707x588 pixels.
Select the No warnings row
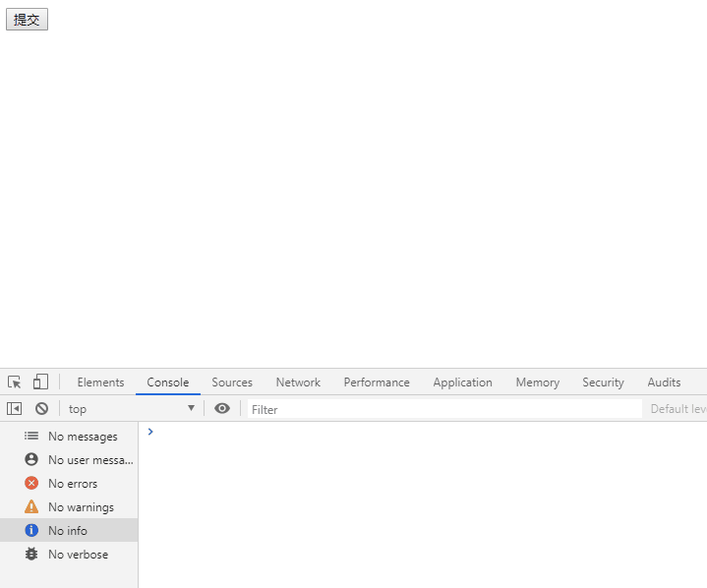click(x=69, y=506)
